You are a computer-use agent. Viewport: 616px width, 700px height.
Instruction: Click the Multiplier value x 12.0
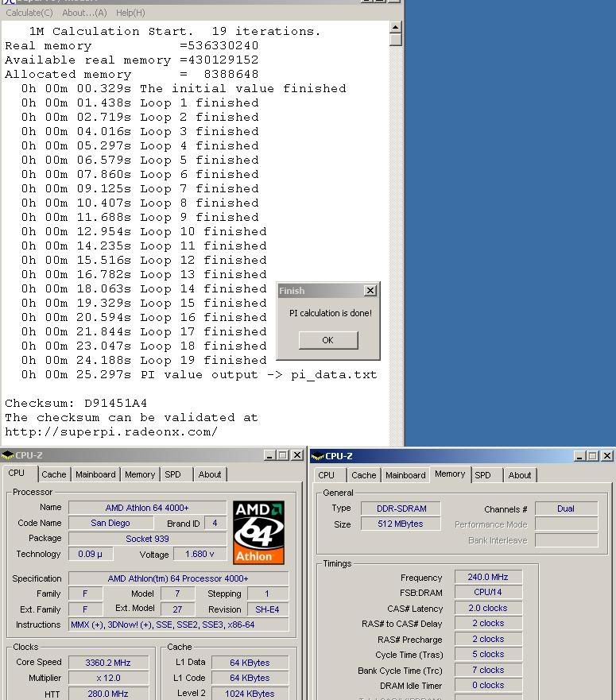click(x=108, y=678)
